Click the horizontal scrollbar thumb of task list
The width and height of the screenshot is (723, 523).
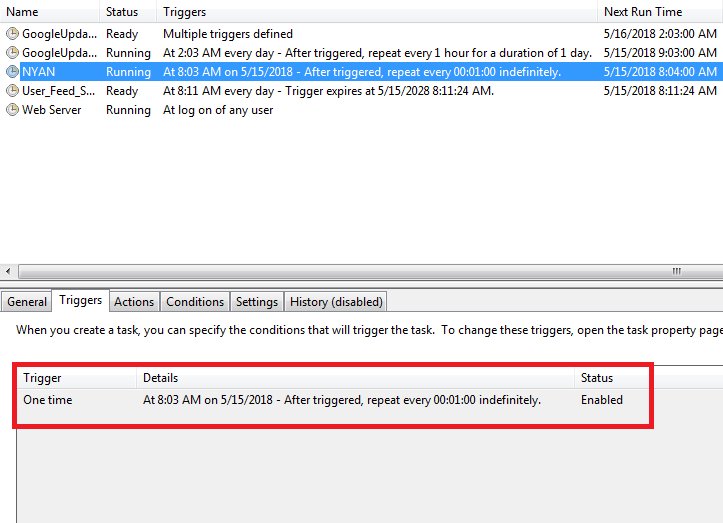pyautogui.click(x=371, y=271)
